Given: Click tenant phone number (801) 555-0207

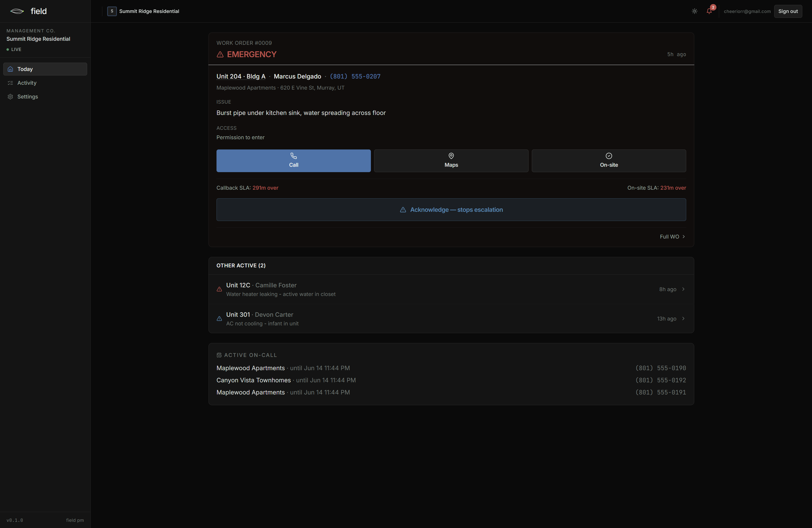Looking at the screenshot, I should 355,76.
